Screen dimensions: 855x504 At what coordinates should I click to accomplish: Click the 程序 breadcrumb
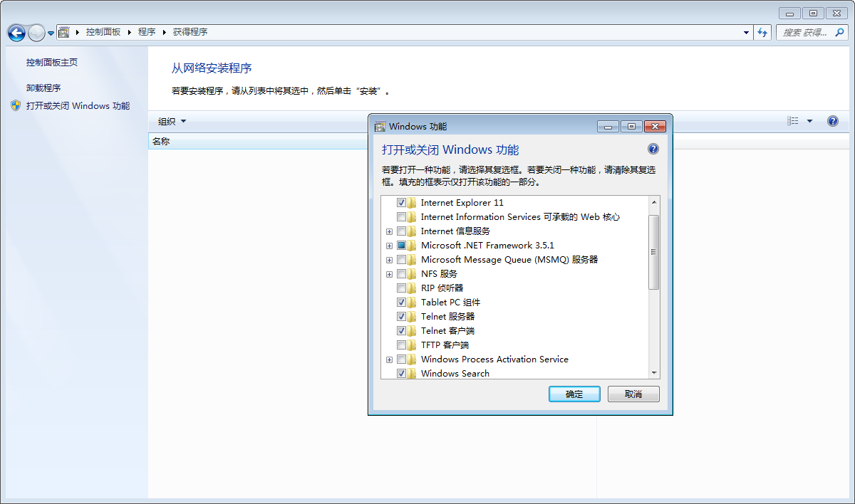pos(147,32)
